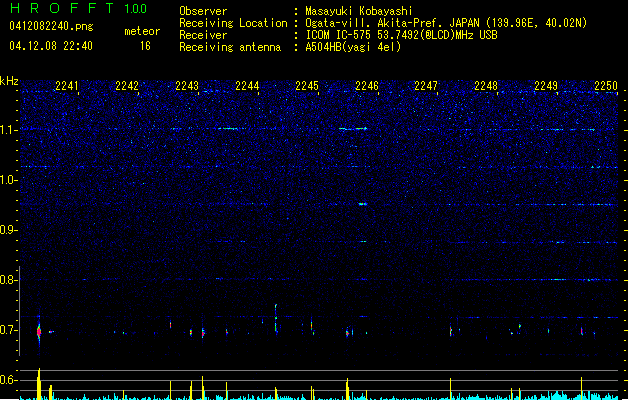Click the 2245 time marker
This screenshot has width=629, height=400.
[307, 86]
